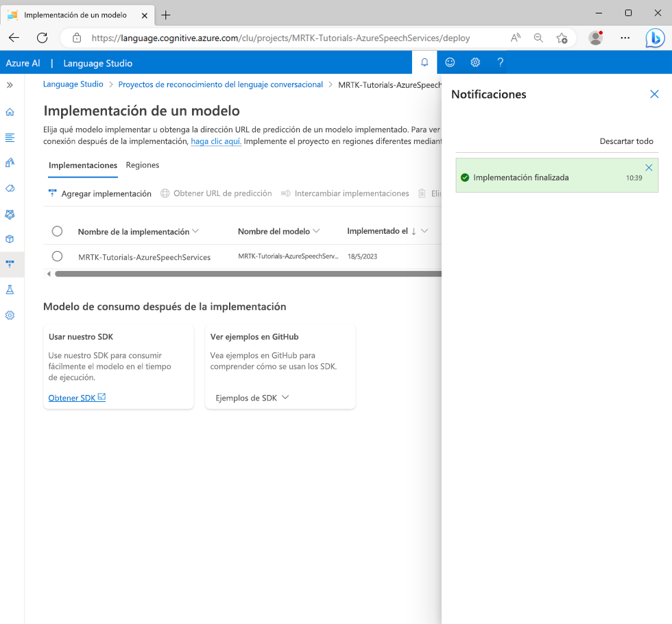The height and width of the screenshot is (624, 672).
Task: Reload the page with refresh icon
Action: (x=42, y=38)
